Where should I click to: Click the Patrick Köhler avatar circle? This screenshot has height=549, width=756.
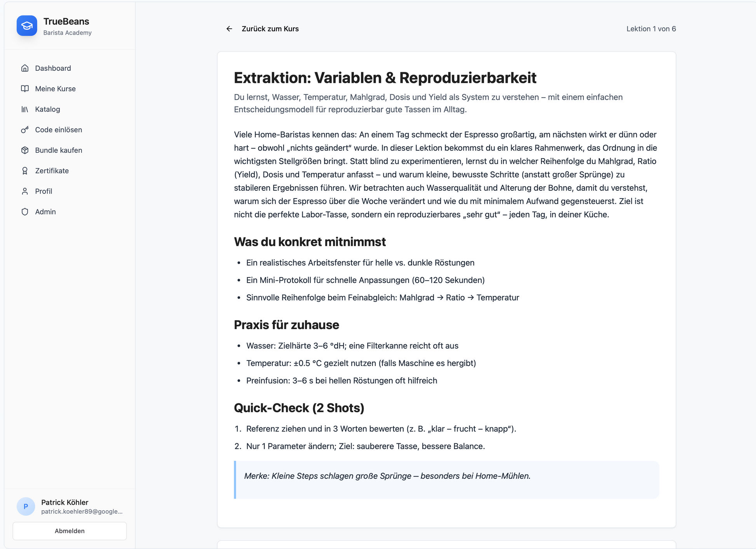click(26, 506)
